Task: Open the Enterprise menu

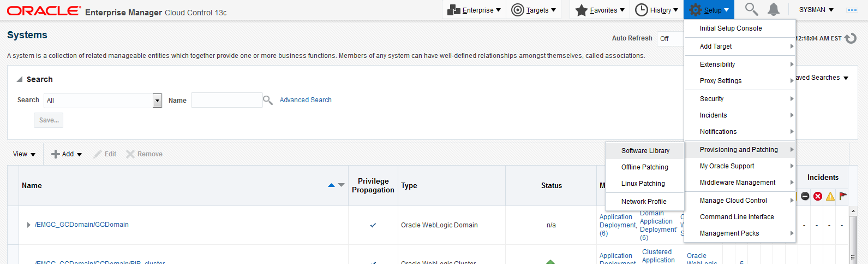Action: (x=474, y=10)
